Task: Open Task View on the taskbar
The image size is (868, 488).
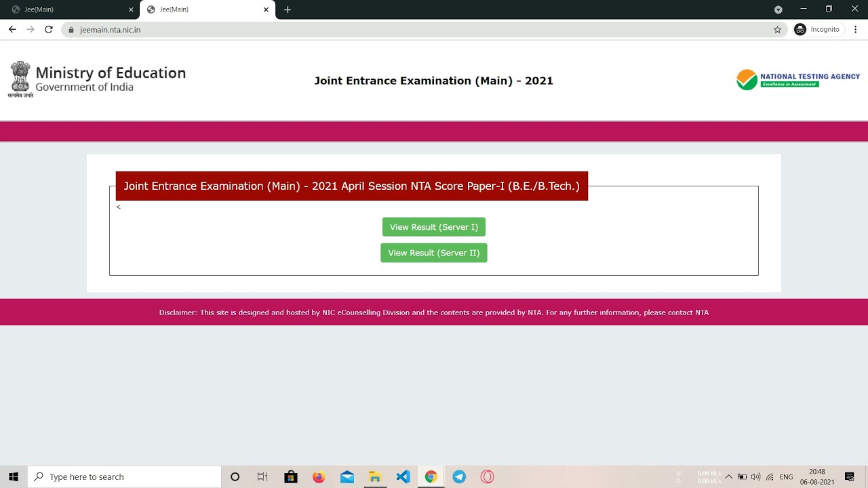Action: [x=262, y=476]
